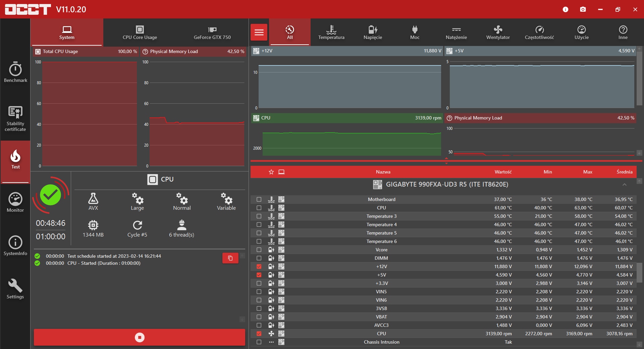This screenshot has width=644, height=349.
Task: Click the graphs panel scrollbar thumb
Action: pos(640,78)
